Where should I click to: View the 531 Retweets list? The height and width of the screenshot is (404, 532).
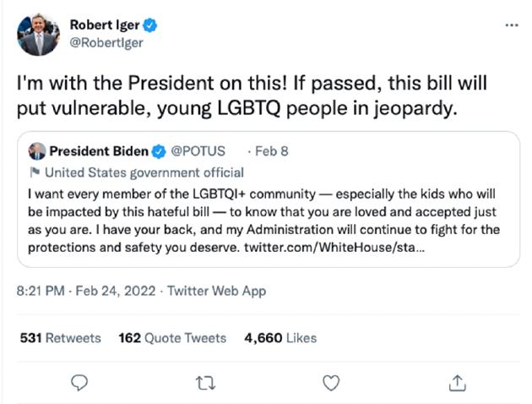click(61, 338)
